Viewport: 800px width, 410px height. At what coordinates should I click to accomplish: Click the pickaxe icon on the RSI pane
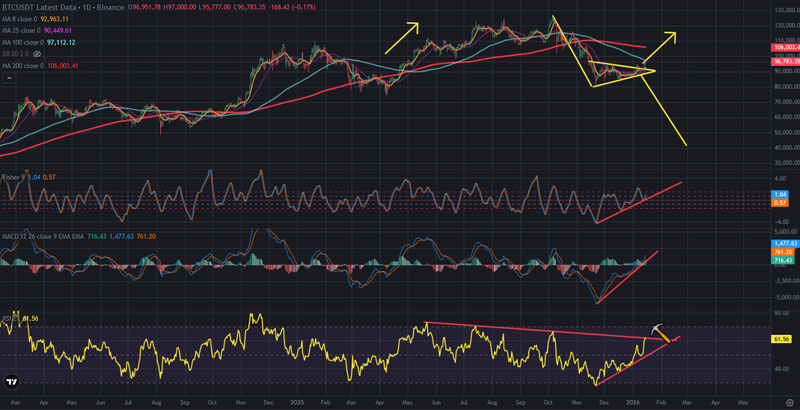[x=660, y=330]
